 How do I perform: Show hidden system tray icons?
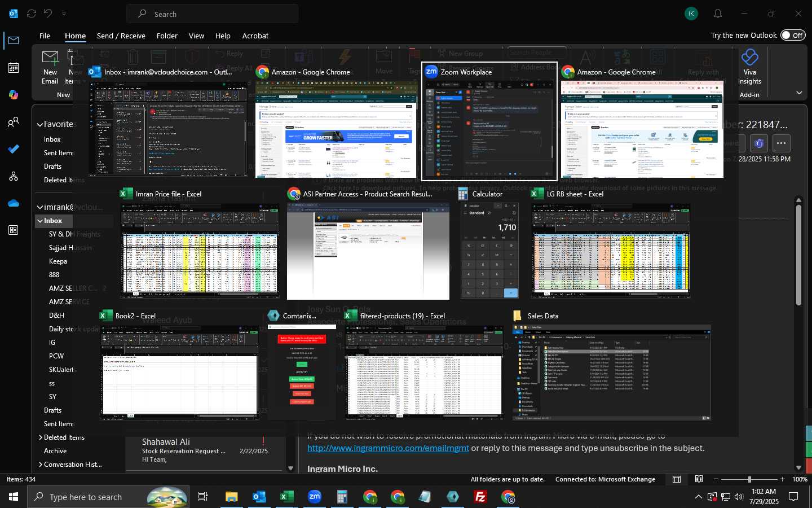[698, 497]
